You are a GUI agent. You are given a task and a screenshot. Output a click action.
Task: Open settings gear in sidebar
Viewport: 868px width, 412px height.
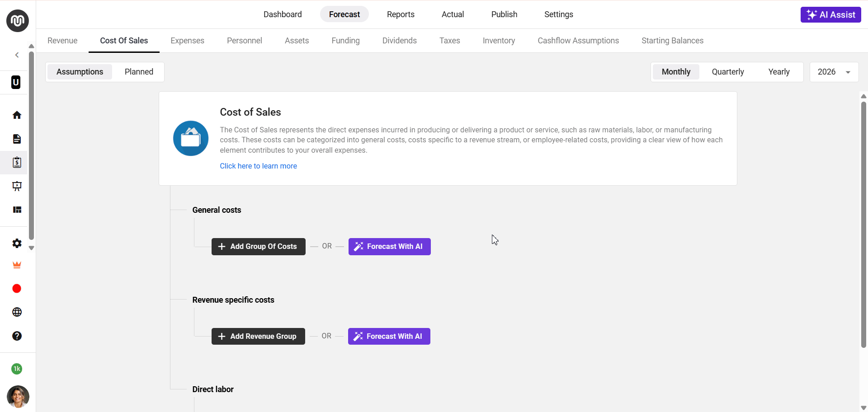(x=17, y=243)
